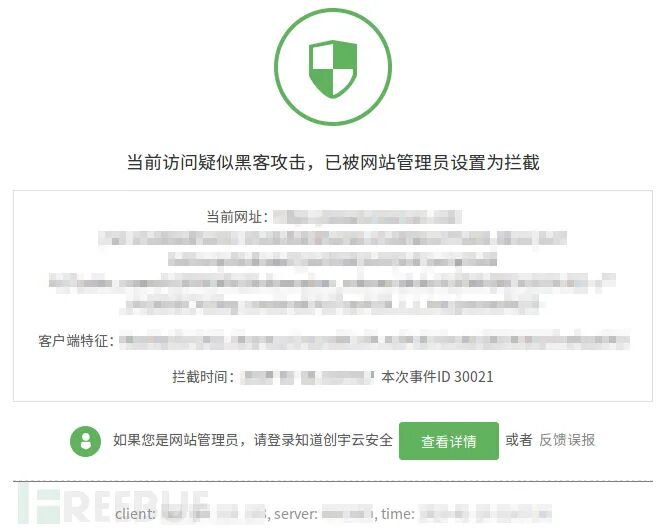
Task: Click the client: label in footer
Action: pos(135,514)
